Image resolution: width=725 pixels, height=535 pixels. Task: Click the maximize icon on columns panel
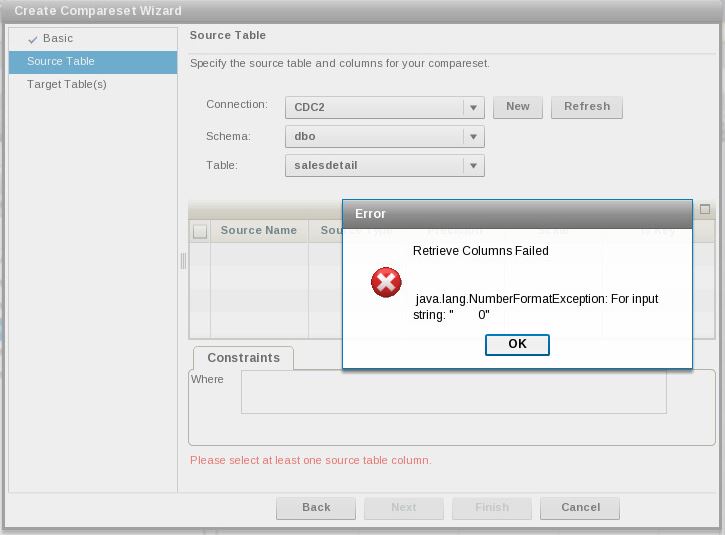click(705, 209)
